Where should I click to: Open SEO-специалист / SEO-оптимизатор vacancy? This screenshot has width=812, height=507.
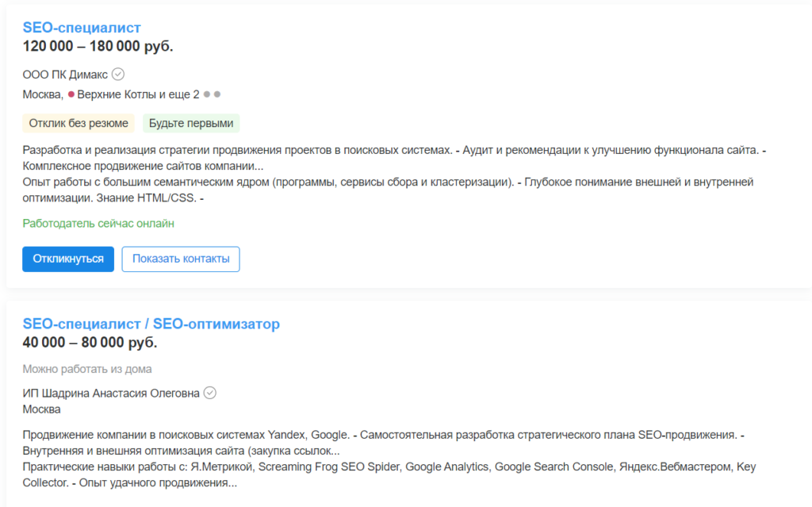(151, 324)
